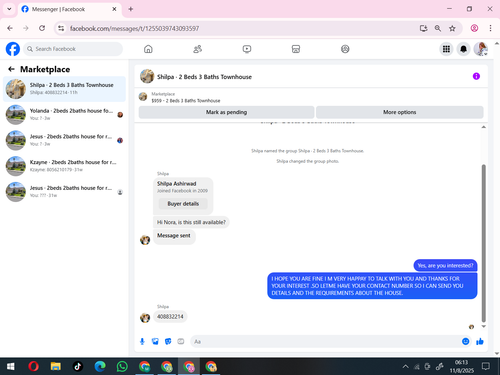
Task: View site information icon left of URL
Action: coord(61,28)
